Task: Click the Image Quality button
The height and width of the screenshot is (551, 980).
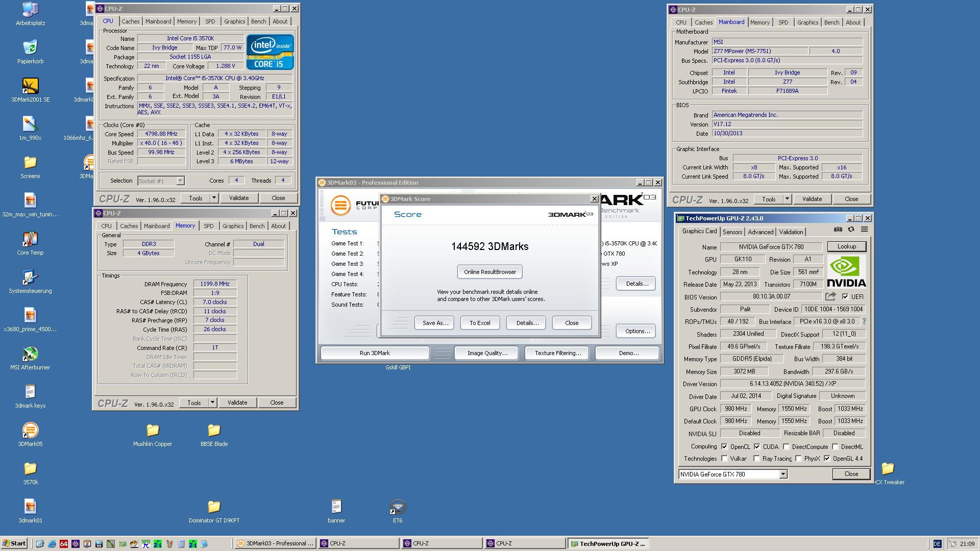Action: pyautogui.click(x=487, y=353)
